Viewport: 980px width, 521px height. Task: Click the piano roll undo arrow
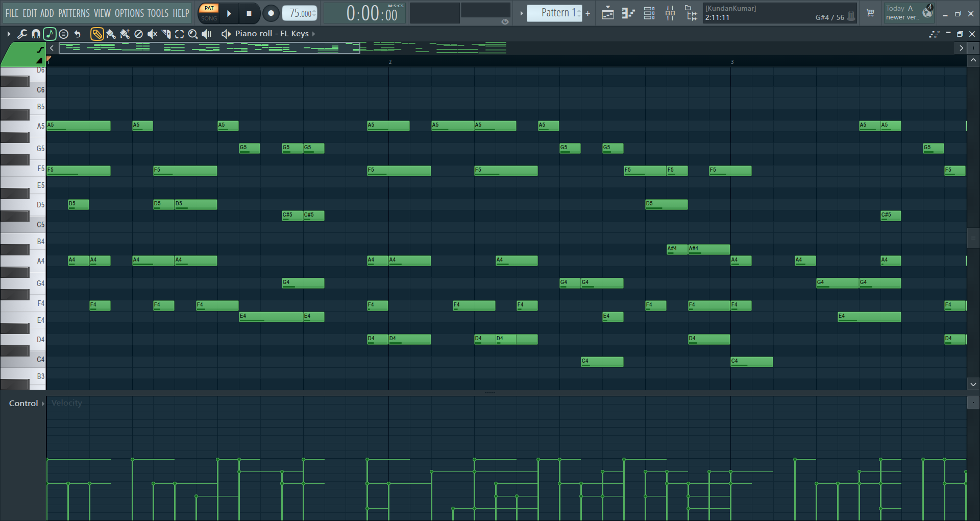coord(78,34)
